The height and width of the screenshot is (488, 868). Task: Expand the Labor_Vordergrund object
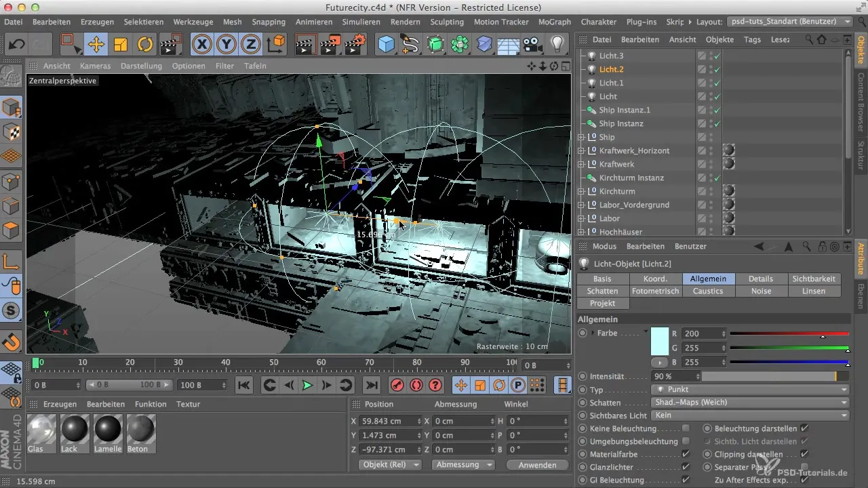(580, 205)
